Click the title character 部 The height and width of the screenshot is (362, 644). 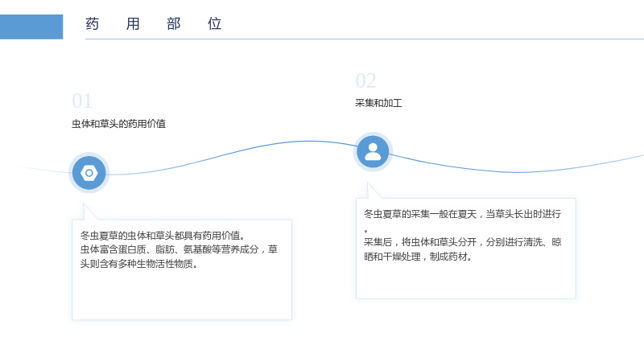click(173, 24)
